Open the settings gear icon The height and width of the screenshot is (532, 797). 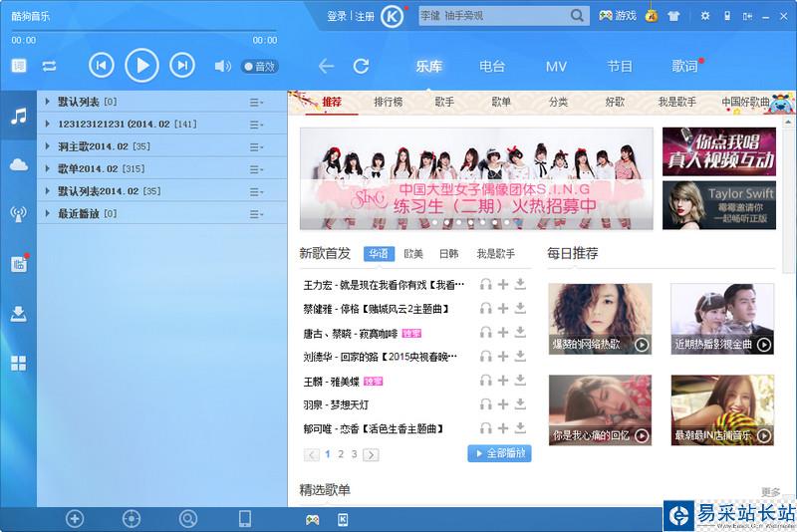click(x=705, y=16)
